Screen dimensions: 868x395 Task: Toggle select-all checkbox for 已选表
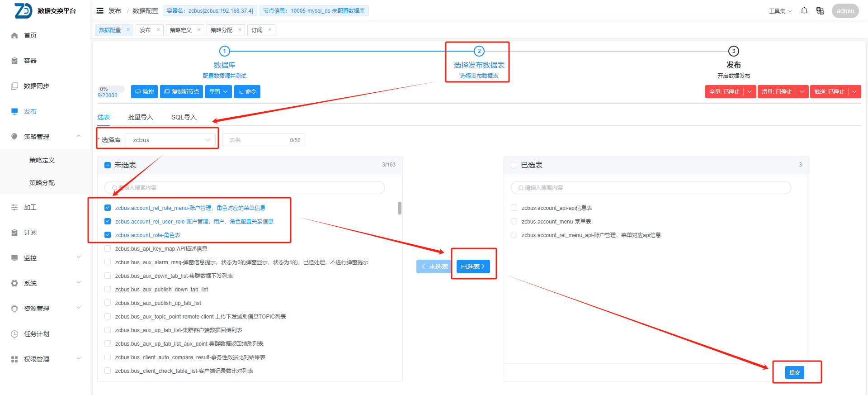click(x=514, y=165)
